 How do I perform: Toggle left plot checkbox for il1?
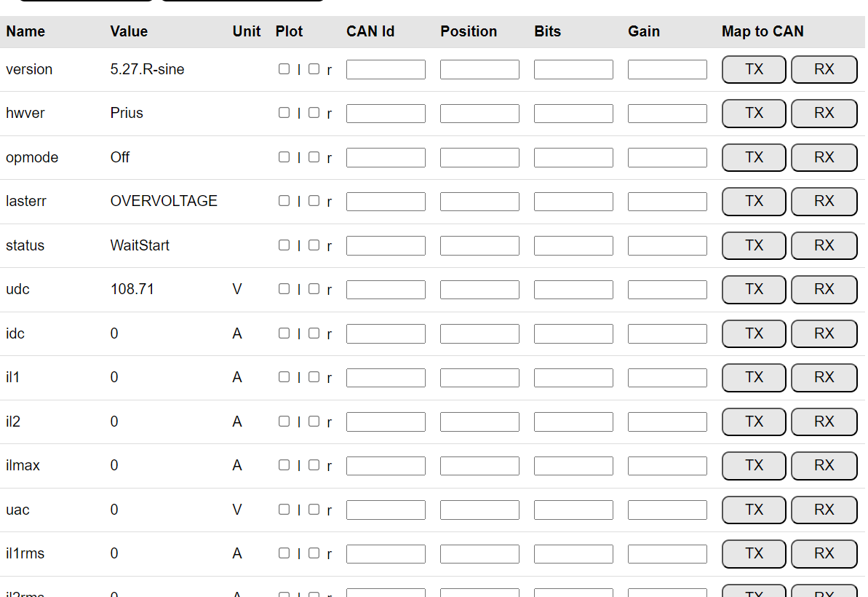[284, 376]
